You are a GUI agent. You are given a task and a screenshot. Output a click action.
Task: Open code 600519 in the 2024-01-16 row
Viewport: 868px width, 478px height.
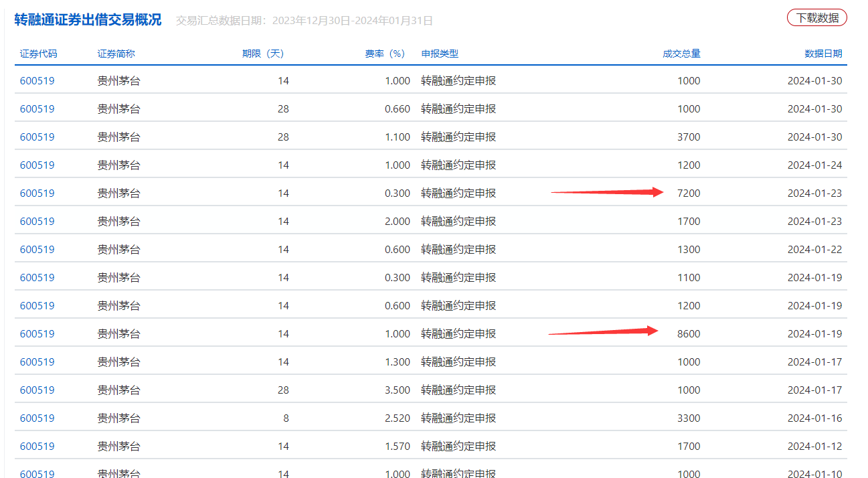pyautogui.click(x=37, y=418)
